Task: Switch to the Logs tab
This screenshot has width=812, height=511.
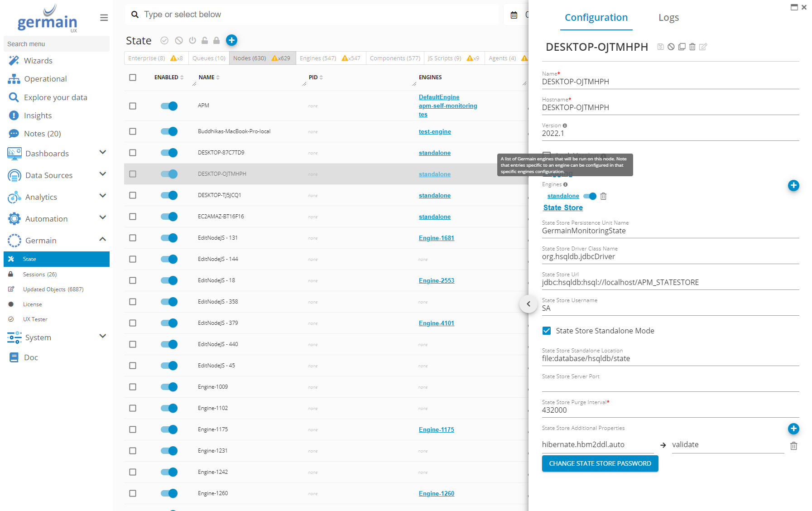Action: [668, 18]
